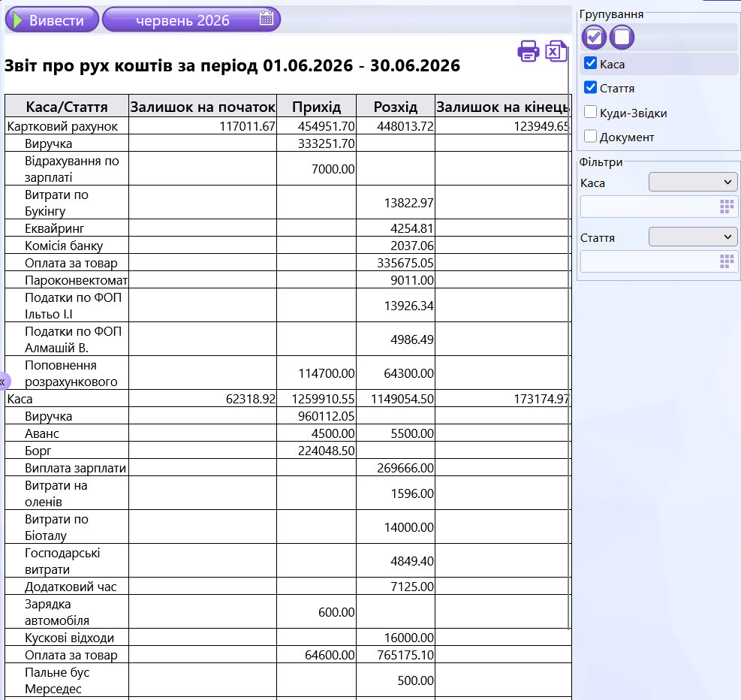This screenshot has width=741, height=700.
Task: Click the Прихід column header
Action: tap(317, 107)
